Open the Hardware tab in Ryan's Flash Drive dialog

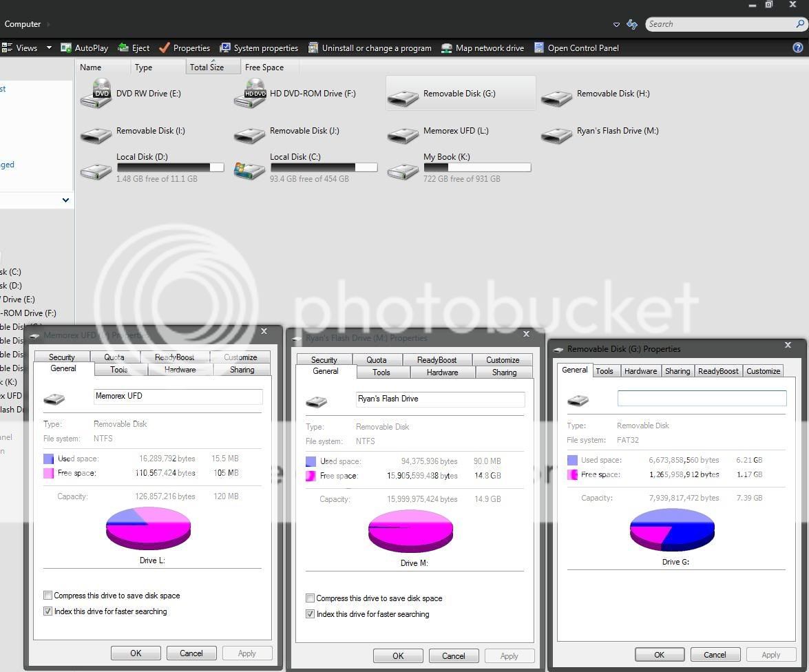442,372
